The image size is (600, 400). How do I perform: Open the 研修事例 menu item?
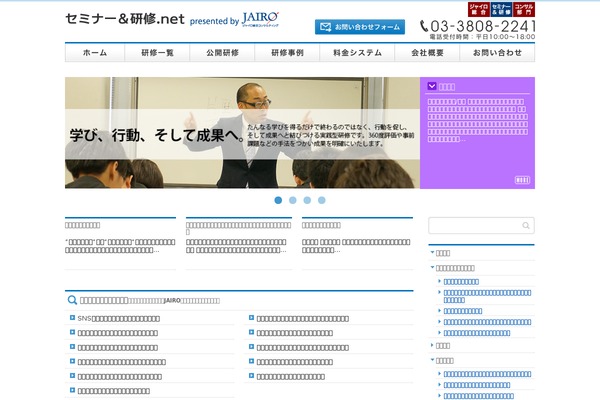coord(287,53)
